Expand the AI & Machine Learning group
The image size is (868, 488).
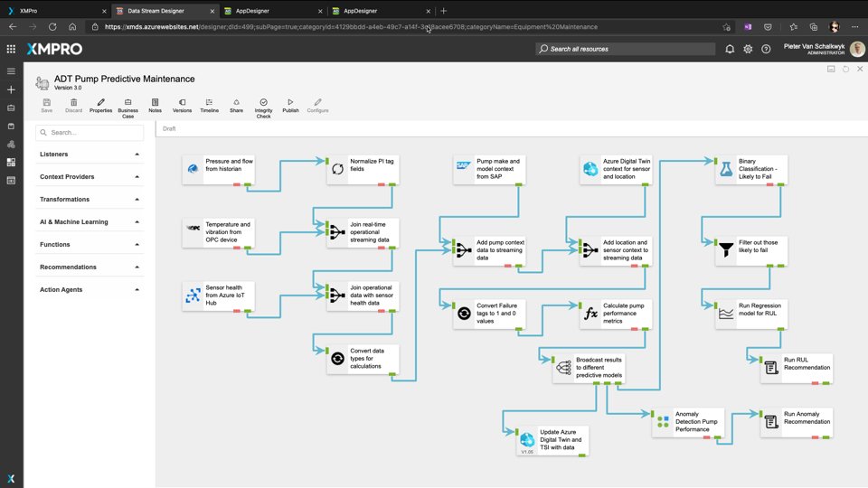[x=90, y=222]
